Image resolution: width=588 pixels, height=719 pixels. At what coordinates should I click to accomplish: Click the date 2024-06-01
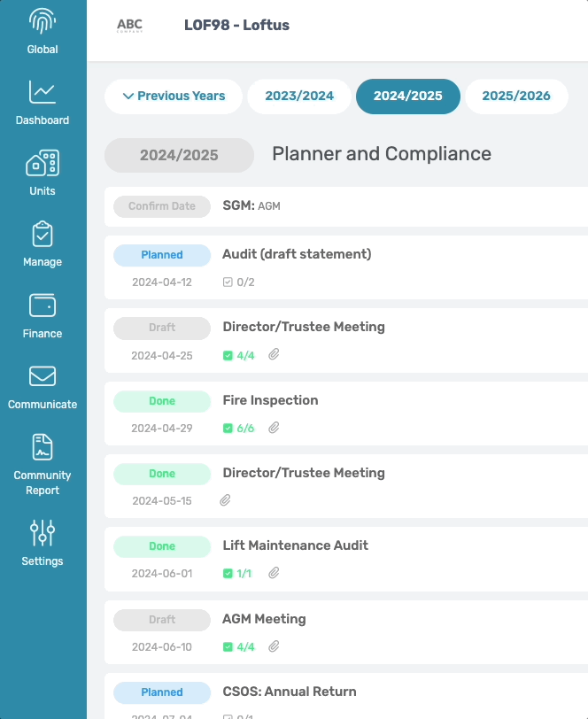pos(162,574)
